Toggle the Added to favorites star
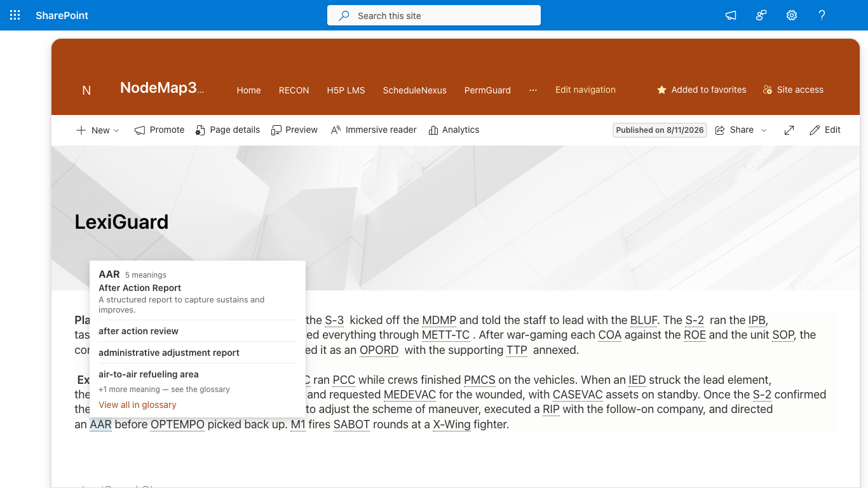The width and height of the screenshot is (868, 488). pyautogui.click(x=702, y=90)
